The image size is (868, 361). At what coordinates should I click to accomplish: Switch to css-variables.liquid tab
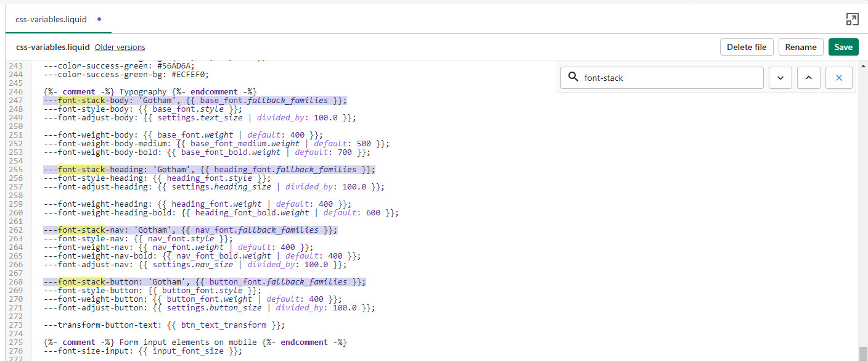[x=52, y=19]
